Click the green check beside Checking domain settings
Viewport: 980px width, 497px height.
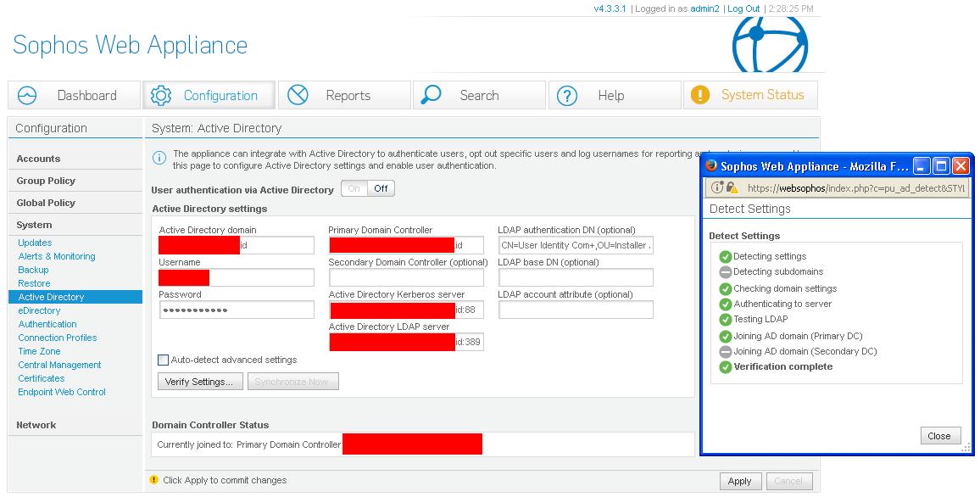click(725, 289)
